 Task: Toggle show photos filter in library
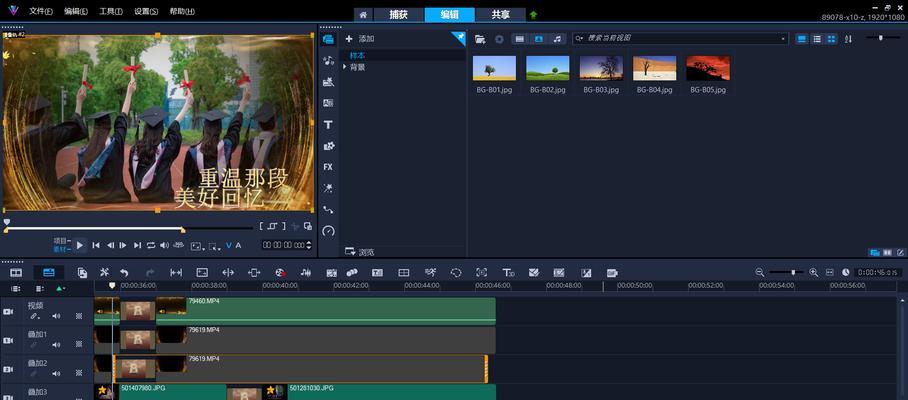(539, 39)
